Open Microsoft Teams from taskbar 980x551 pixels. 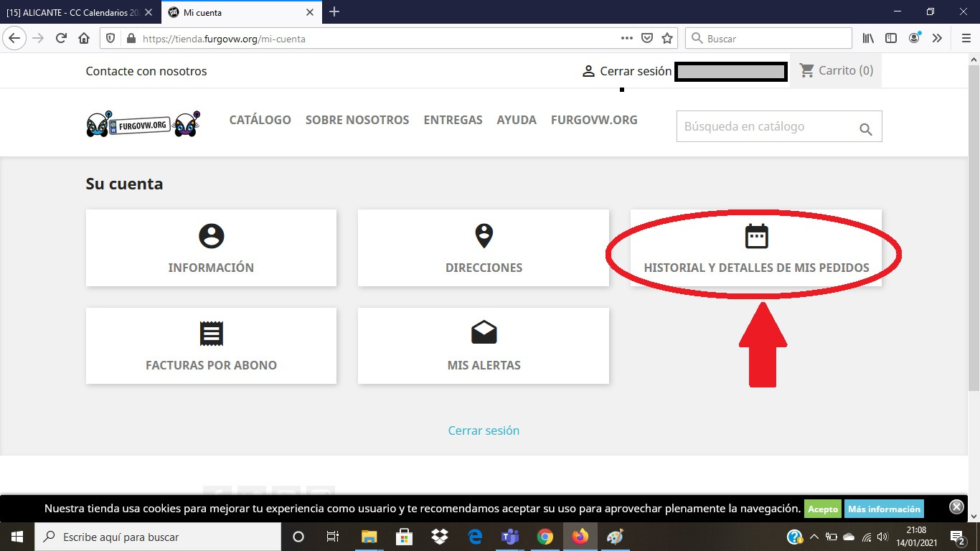(509, 537)
